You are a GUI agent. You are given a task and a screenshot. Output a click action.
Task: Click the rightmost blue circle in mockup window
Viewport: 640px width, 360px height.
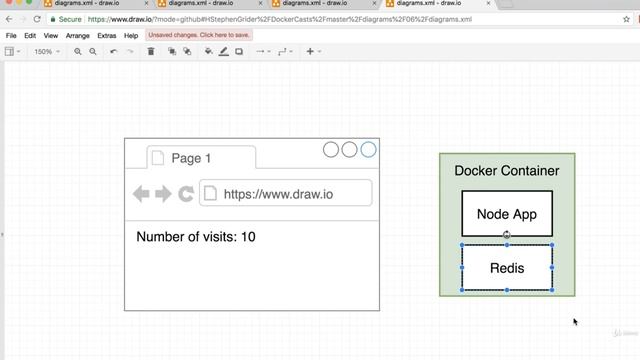click(x=368, y=150)
